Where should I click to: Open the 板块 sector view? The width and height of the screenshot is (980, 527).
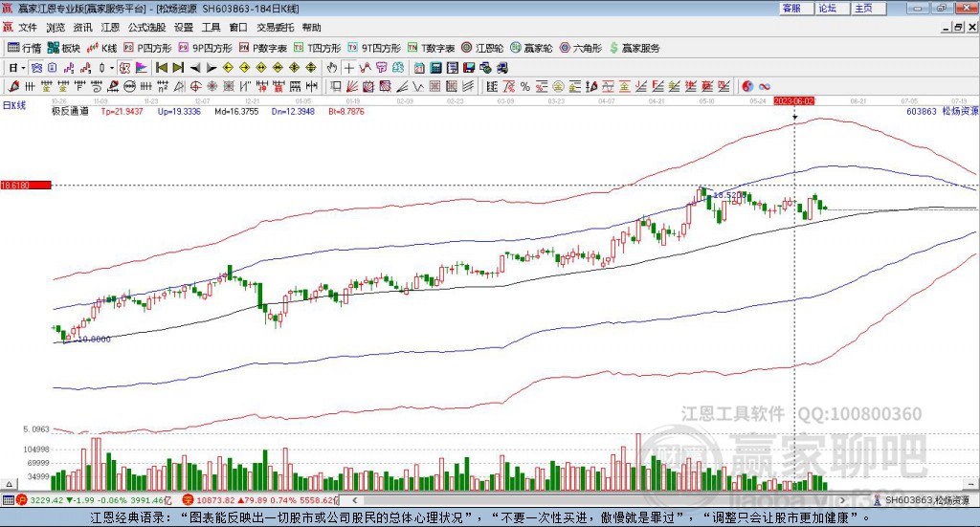pyautogui.click(x=64, y=48)
